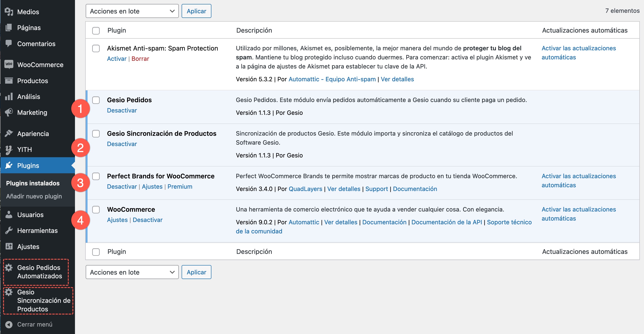Click the Gesio Sincronización de Productos gear icon
Screen dimensions: 644x334
pos(9,292)
